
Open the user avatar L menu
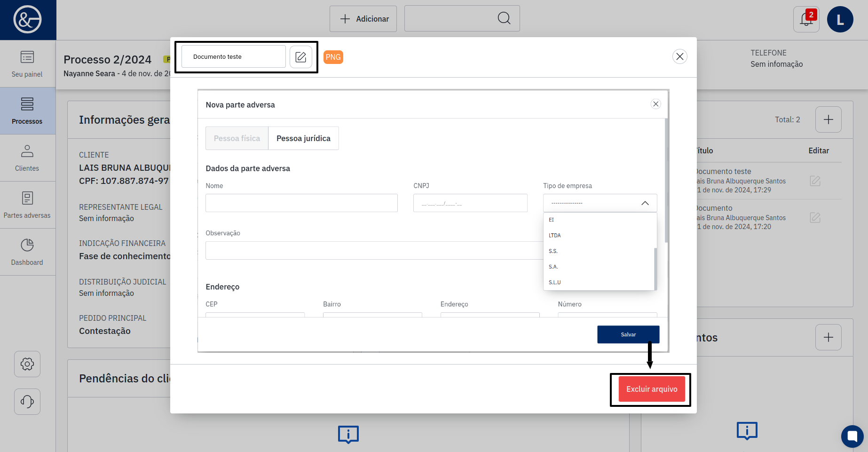click(840, 19)
